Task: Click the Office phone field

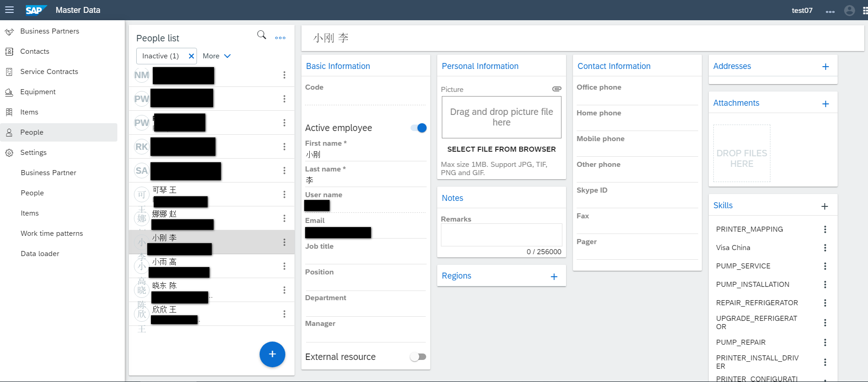Action: [637, 99]
